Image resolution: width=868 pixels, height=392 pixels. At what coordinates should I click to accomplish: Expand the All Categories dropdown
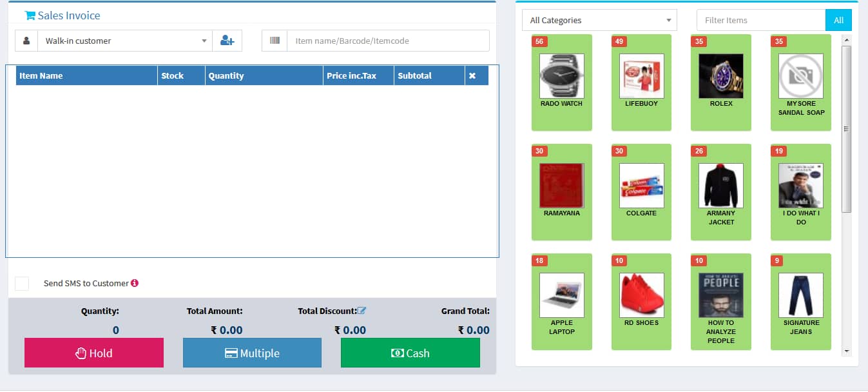coord(599,20)
